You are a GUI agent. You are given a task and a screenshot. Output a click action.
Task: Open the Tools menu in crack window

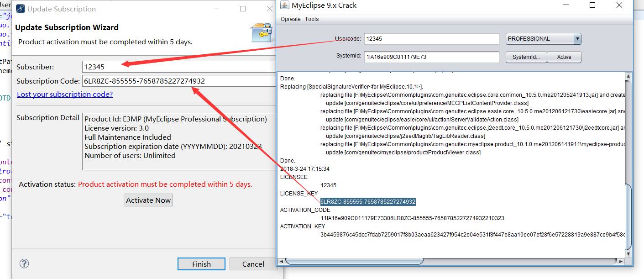pyautogui.click(x=312, y=19)
